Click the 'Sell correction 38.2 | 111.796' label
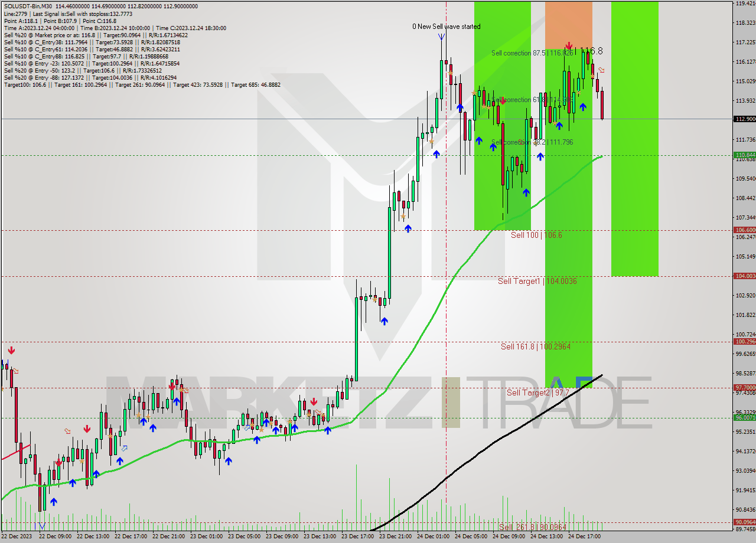The height and width of the screenshot is (543, 756). click(x=532, y=142)
